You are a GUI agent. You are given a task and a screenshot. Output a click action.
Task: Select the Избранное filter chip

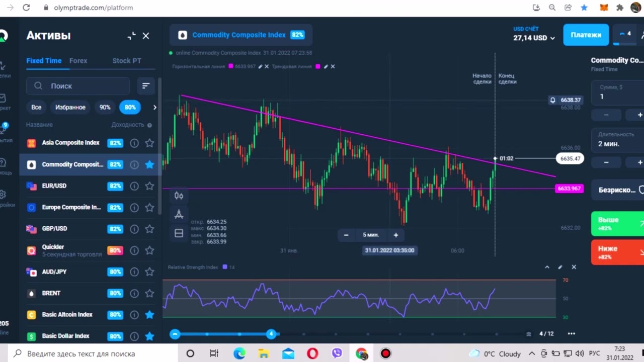tap(70, 107)
